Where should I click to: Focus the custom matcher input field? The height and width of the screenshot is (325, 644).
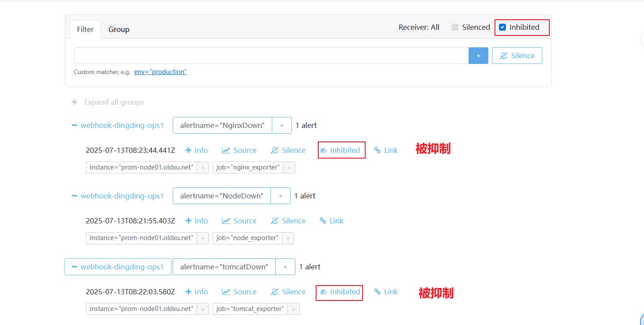tap(271, 56)
